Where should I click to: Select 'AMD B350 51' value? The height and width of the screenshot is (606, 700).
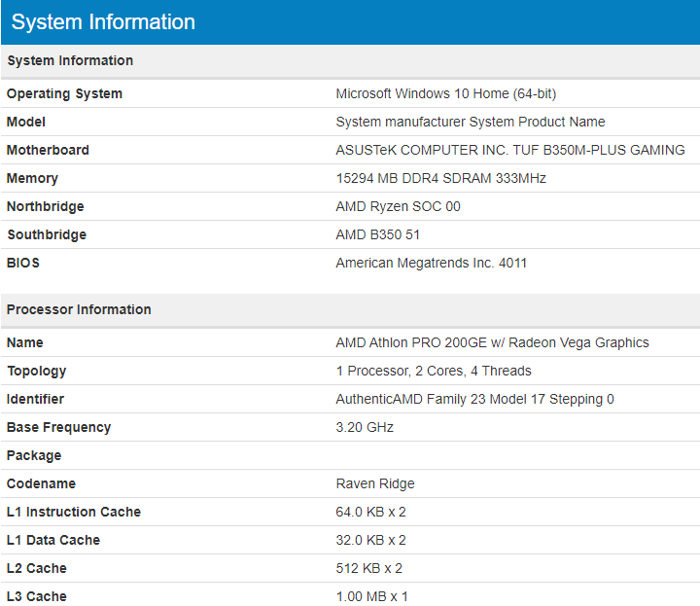click(x=377, y=234)
